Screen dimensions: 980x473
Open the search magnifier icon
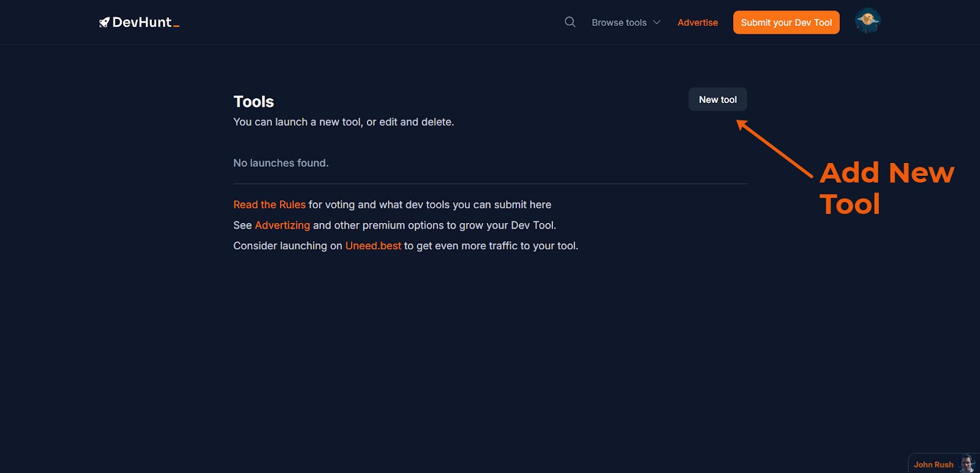[x=570, y=22]
